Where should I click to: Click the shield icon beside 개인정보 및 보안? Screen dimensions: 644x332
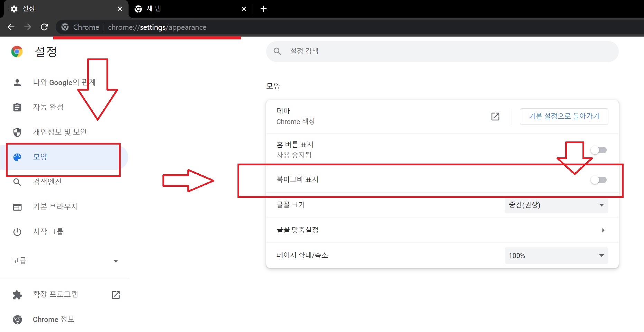pyautogui.click(x=17, y=132)
